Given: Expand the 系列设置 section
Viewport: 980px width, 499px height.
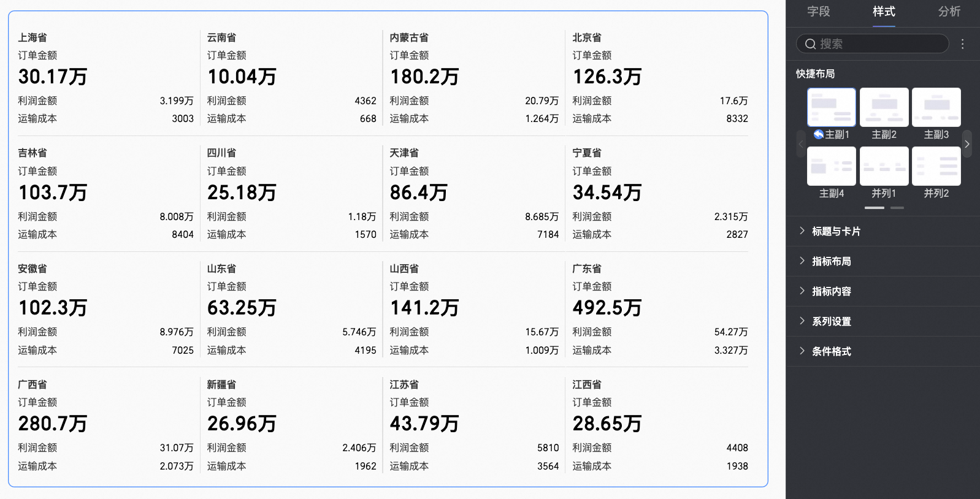Looking at the screenshot, I should 831,321.
